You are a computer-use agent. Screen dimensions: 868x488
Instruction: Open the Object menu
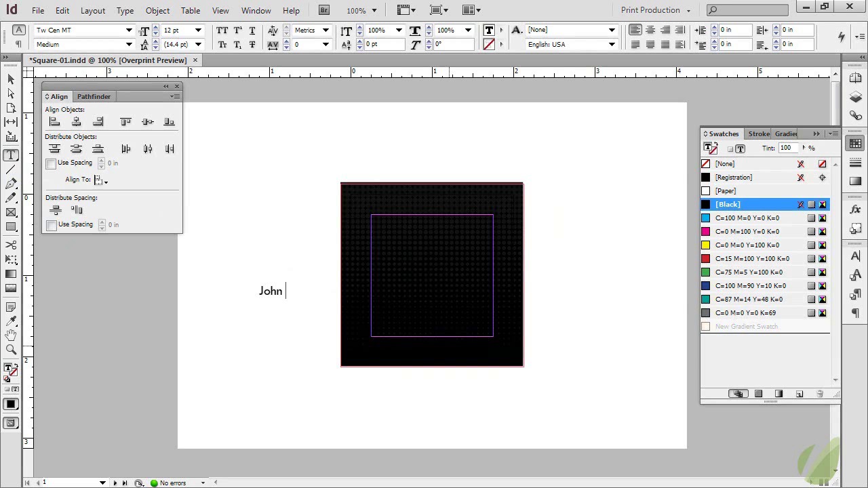pos(157,11)
